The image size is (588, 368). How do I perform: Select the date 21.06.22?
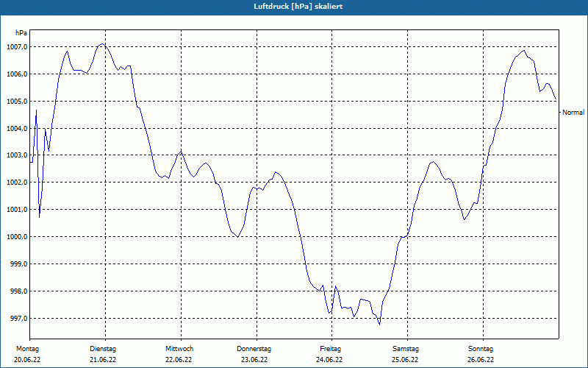[x=103, y=360]
